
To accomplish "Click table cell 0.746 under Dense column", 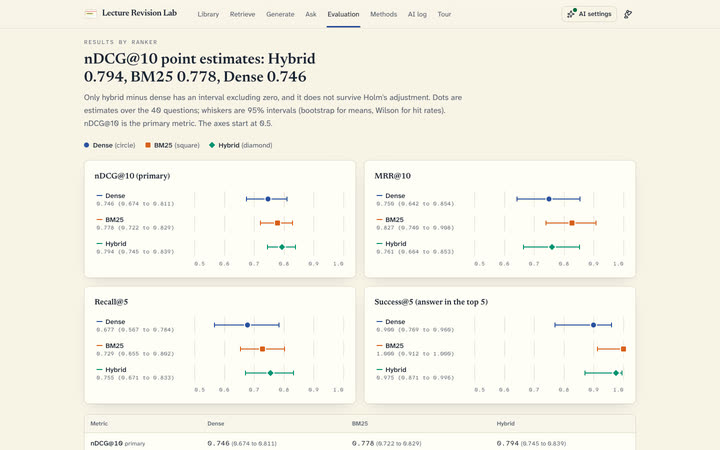I will click(218, 444).
